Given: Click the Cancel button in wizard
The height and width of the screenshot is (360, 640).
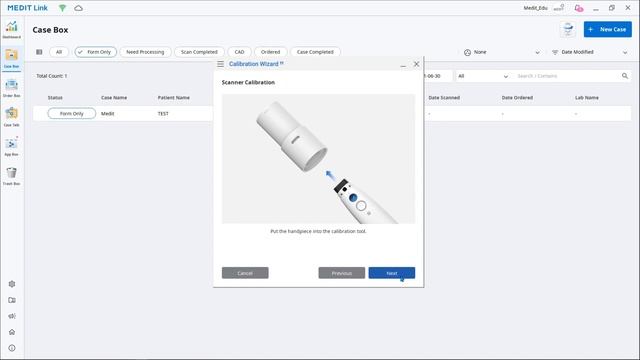Looking at the screenshot, I should pos(245,273).
